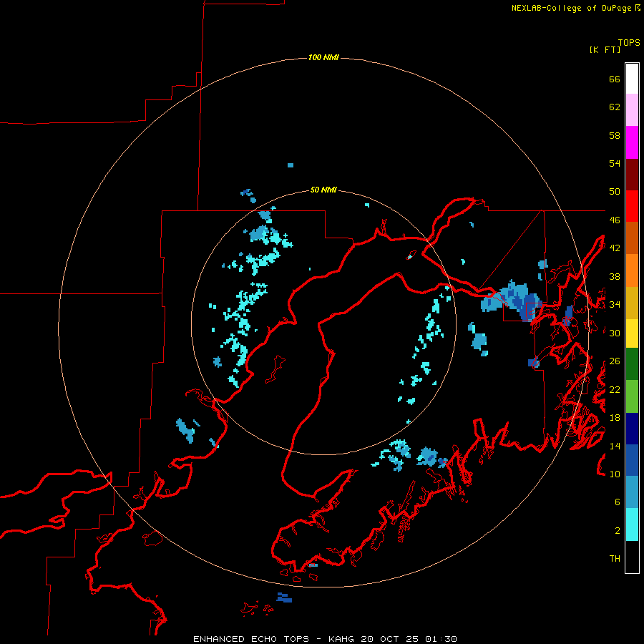Click the '30' legend value
The image size is (644, 644).
click(x=615, y=333)
